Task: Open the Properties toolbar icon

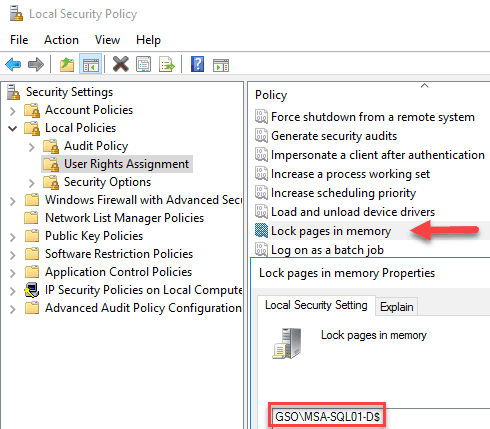Action: click(x=144, y=64)
